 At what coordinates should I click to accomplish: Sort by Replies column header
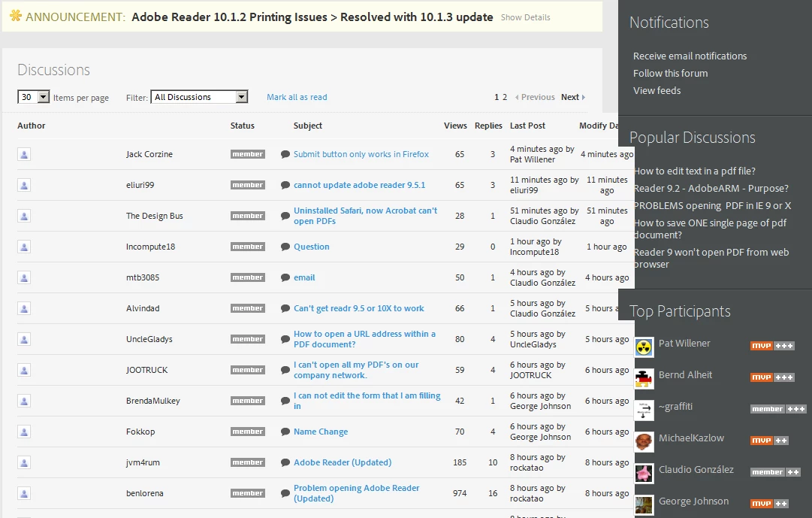click(488, 126)
